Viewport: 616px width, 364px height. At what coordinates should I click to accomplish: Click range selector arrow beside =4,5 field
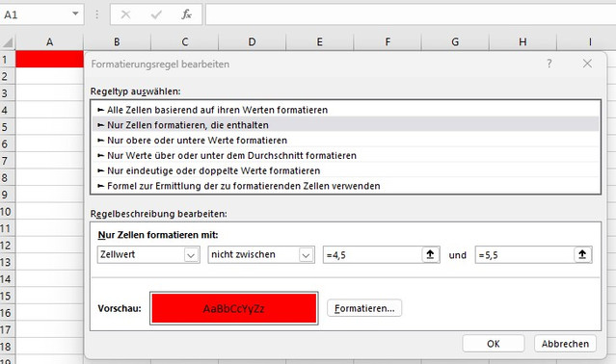point(430,254)
